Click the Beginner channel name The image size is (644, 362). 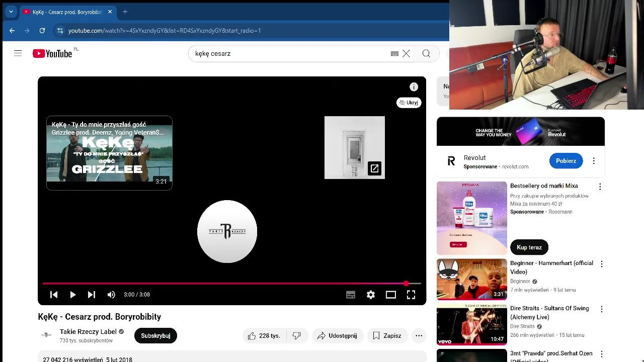coord(520,282)
